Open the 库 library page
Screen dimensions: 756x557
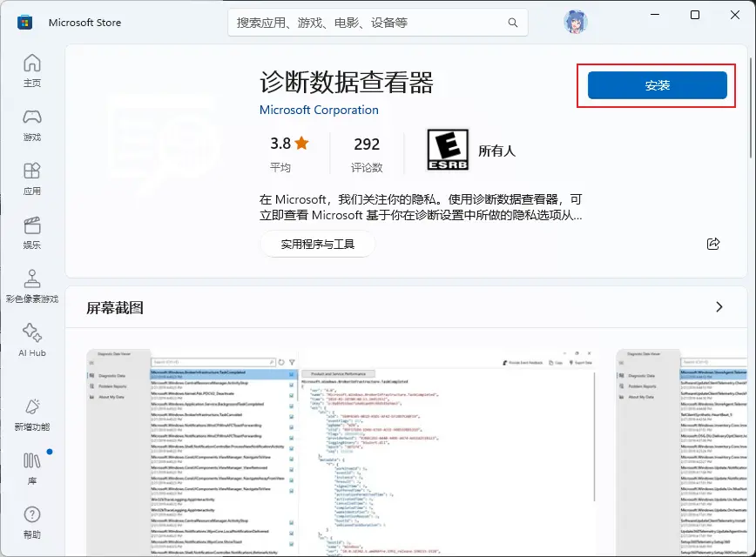(31, 468)
